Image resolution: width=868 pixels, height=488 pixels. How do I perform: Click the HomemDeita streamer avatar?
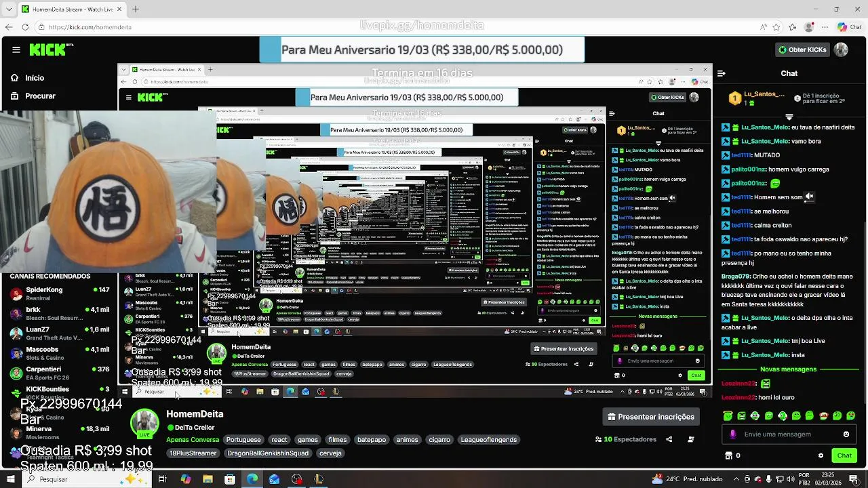point(144,422)
